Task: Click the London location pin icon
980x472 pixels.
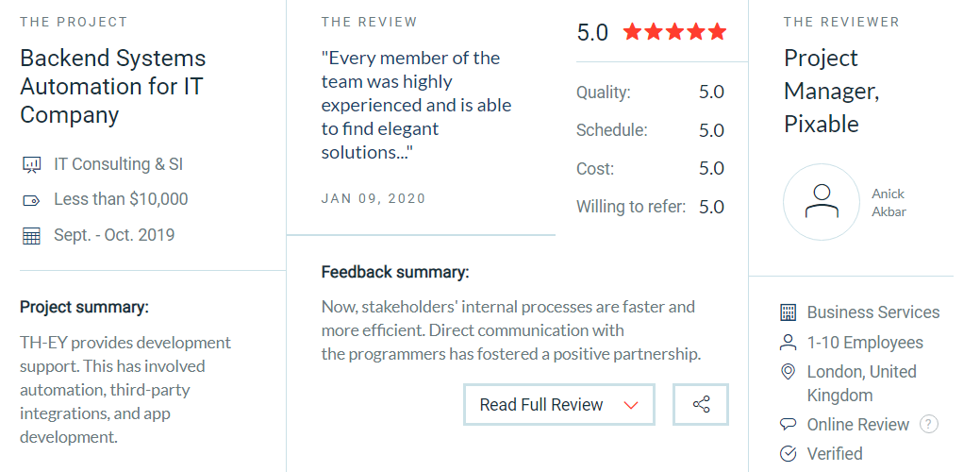Action: [x=789, y=372]
